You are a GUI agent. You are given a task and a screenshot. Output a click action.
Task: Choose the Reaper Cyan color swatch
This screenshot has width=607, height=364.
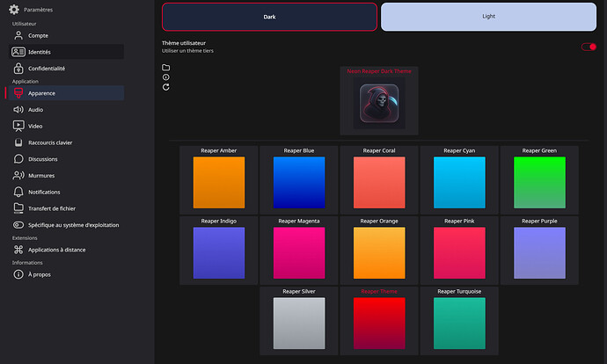459,183
